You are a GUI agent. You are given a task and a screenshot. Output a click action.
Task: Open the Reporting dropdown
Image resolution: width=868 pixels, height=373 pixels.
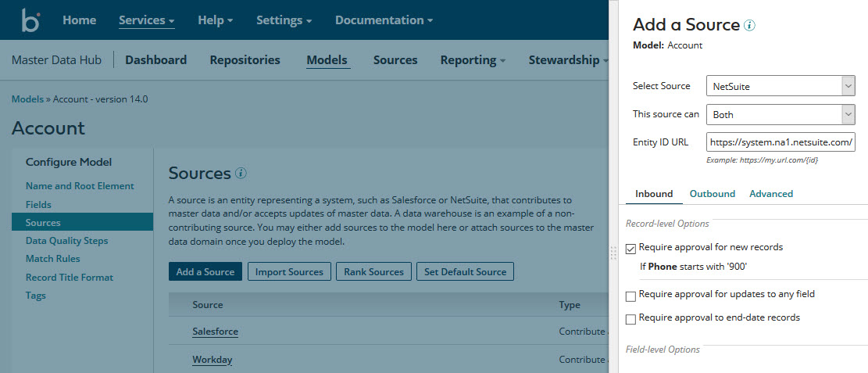click(x=473, y=60)
